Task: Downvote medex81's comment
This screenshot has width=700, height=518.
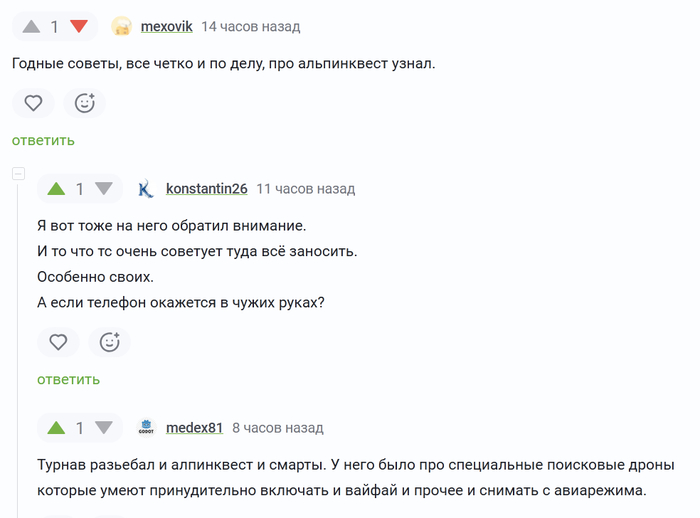Action: click(104, 427)
